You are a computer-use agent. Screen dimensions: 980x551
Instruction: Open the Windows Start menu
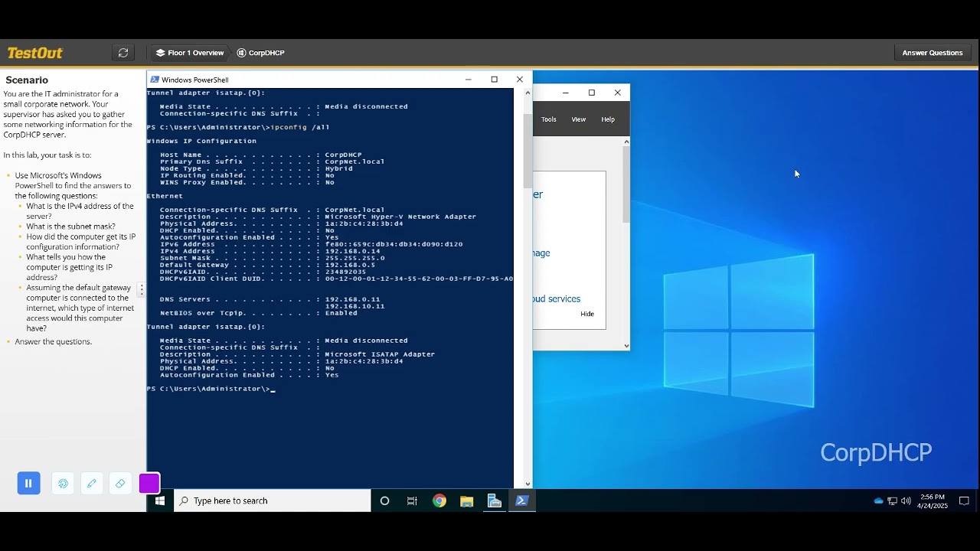pyautogui.click(x=160, y=500)
